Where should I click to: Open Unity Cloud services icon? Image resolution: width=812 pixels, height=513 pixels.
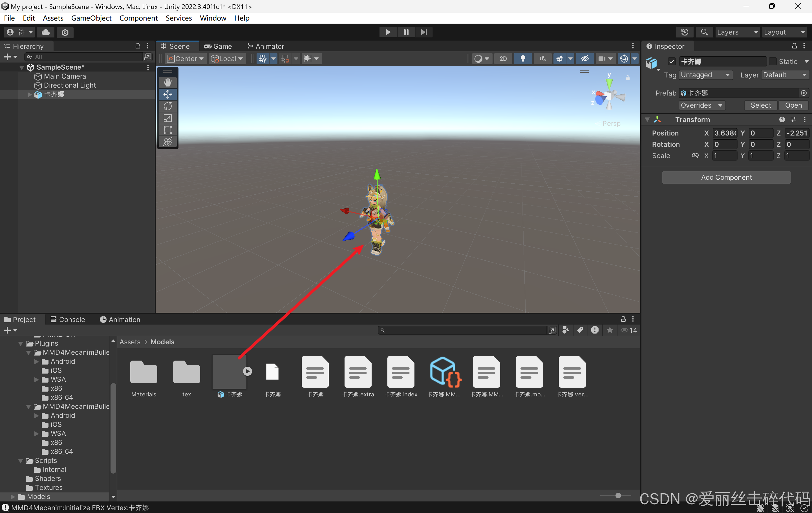click(45, 32)
